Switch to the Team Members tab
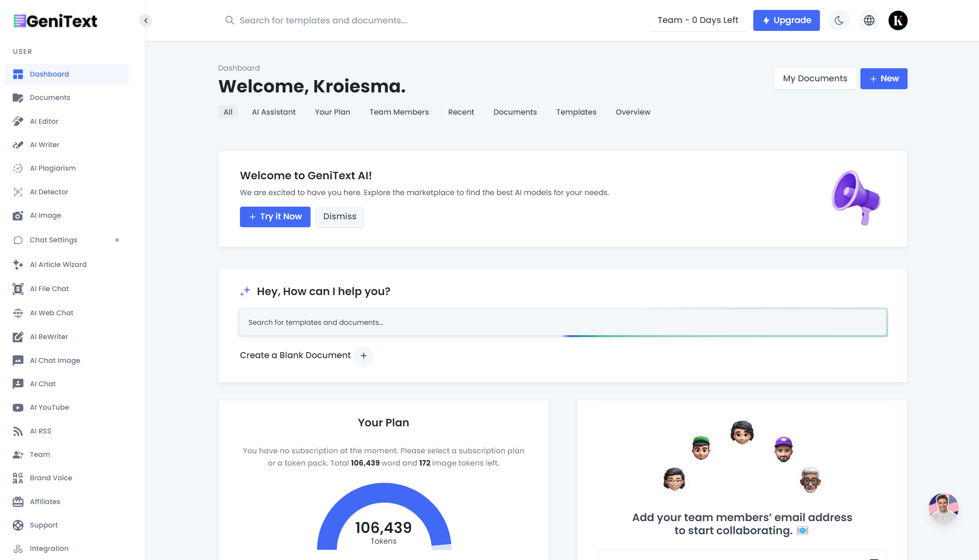 click(399, 112)
